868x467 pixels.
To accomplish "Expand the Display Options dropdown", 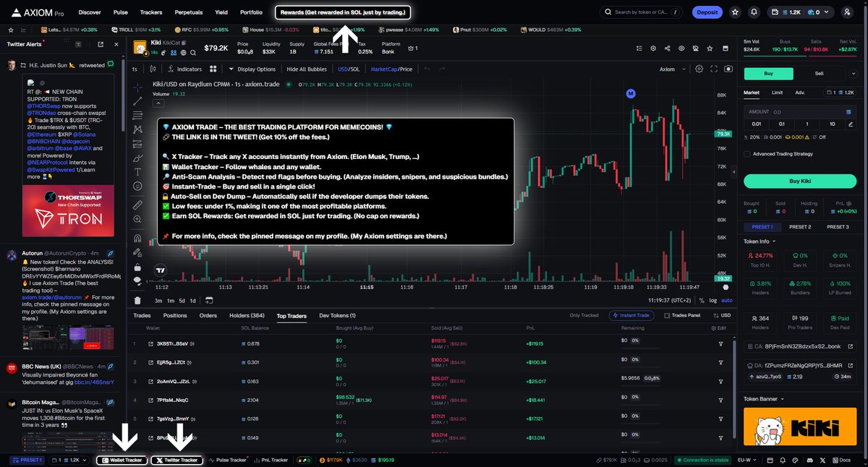I will [252, 69].
